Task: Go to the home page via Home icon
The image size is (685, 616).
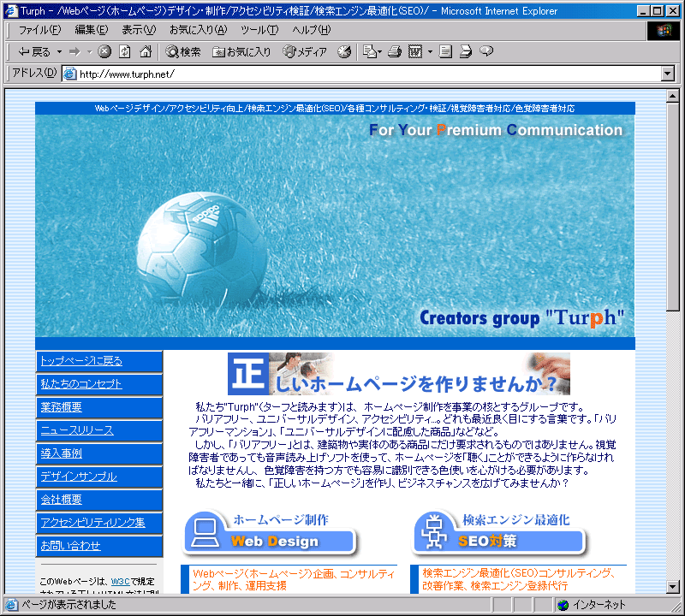Action: tap(146, 52)
